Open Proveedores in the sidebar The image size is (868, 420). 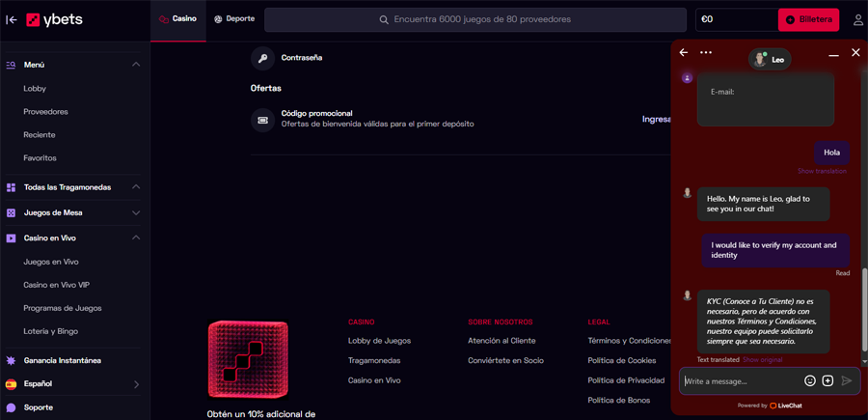[46, 111]
